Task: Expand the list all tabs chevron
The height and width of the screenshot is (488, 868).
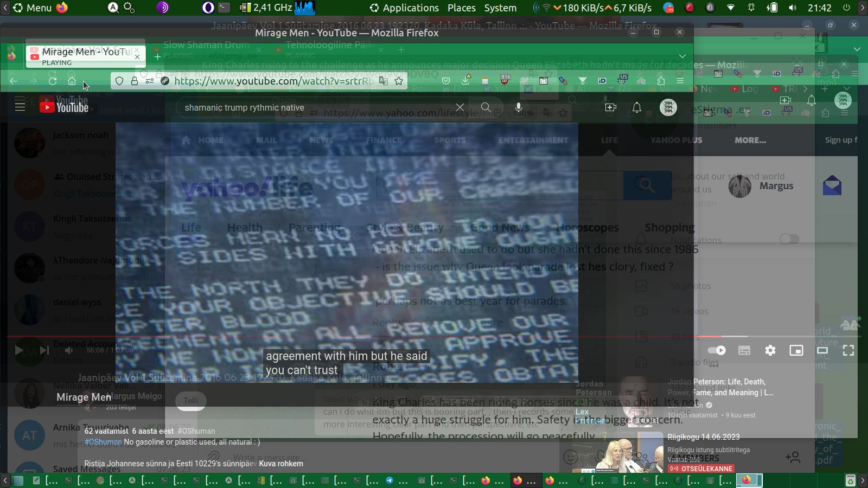Action: pos(682,56)
